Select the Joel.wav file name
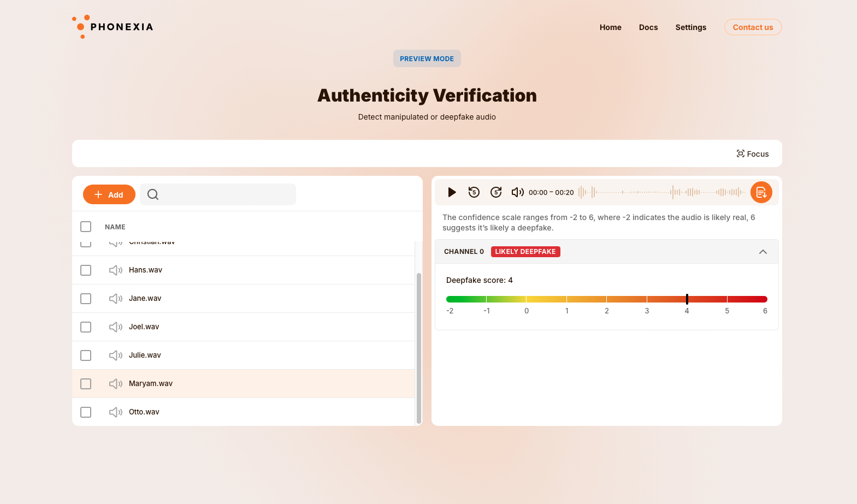This screenshot has height=504, width=857. (144, 327)
